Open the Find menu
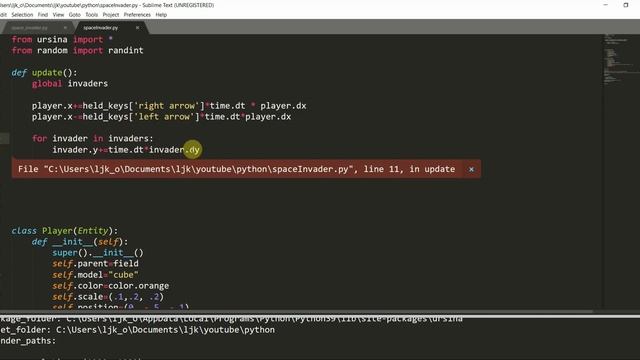The image size is (640, 360). pyautogui.click(x=43, y=15)
